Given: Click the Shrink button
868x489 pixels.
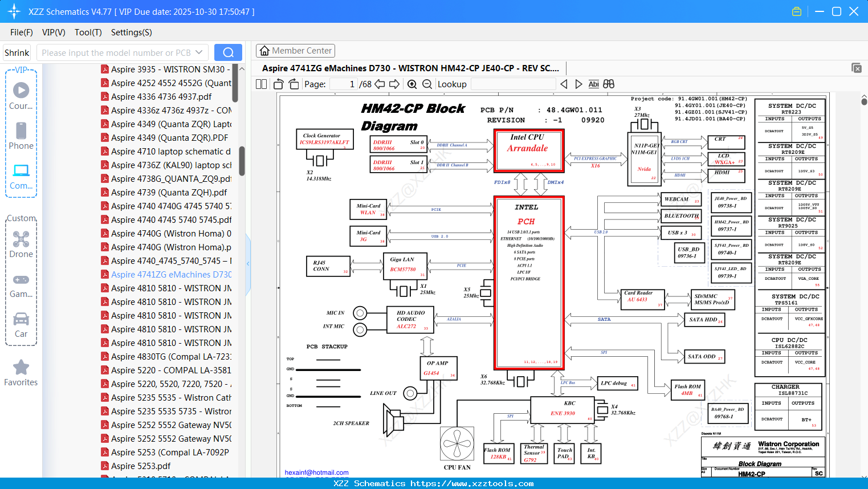Looking at the screenshot, I should (x=17, y=52).
